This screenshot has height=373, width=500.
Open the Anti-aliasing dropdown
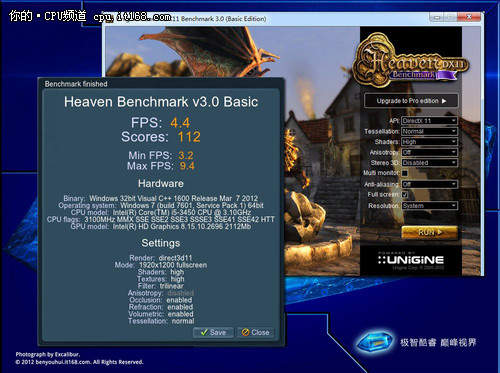(x=429, y=184)
